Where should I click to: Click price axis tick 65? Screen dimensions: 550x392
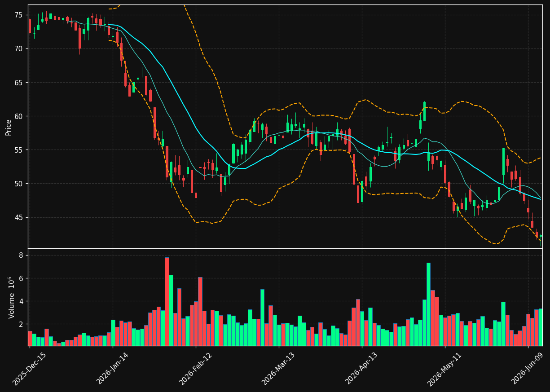tap(19, 83)
